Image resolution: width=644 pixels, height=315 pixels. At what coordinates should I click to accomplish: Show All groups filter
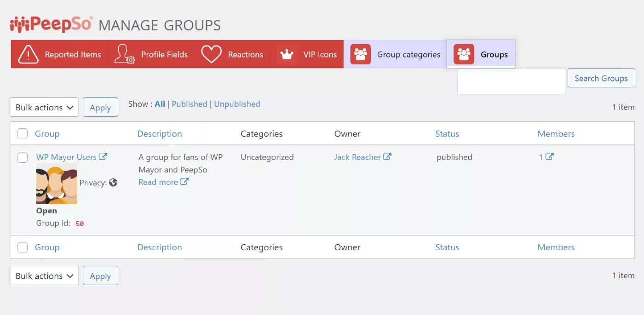click(x=160, y=104)
